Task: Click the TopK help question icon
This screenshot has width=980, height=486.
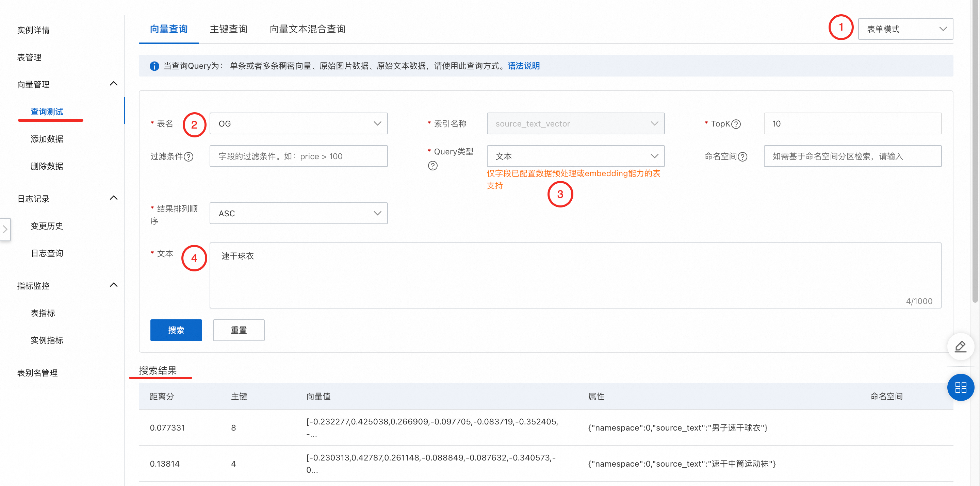Action: pyautogui.click(x=736, y=124)
